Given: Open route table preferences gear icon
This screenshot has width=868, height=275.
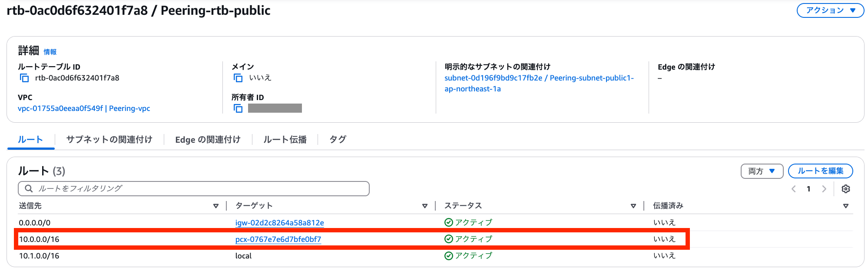Looking at the screenshot, I should click(x=845, y=189).
